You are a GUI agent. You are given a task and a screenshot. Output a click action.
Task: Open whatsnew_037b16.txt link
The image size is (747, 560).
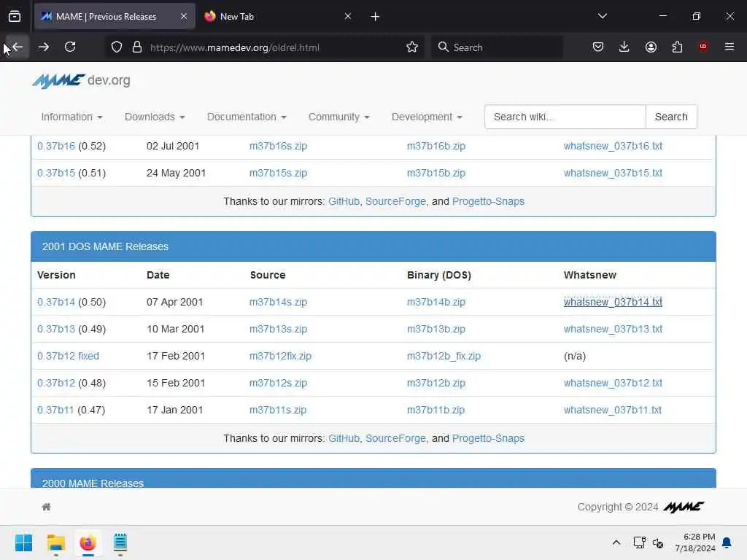(x=613, y=146)
